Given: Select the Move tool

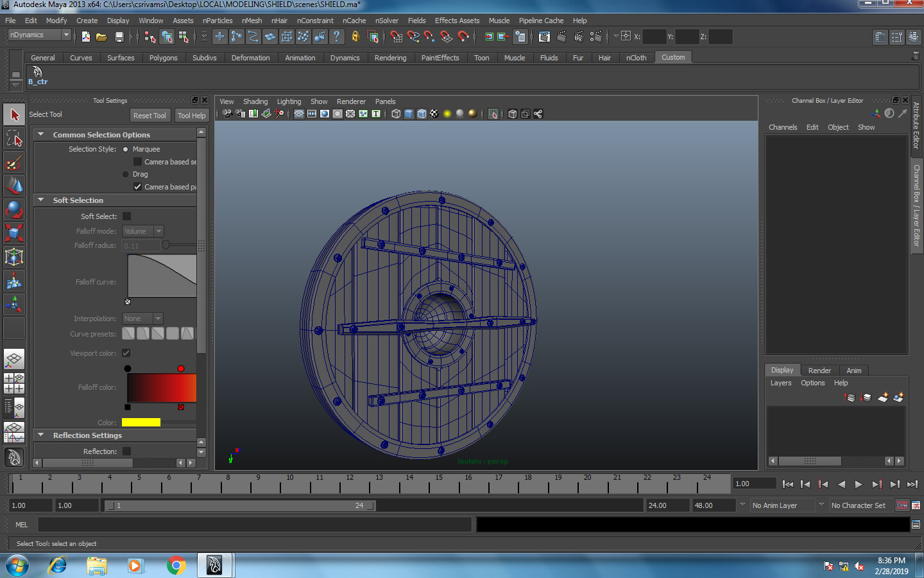Looking at the screenshot, I should pyautogui.click(x=14, y=186).
